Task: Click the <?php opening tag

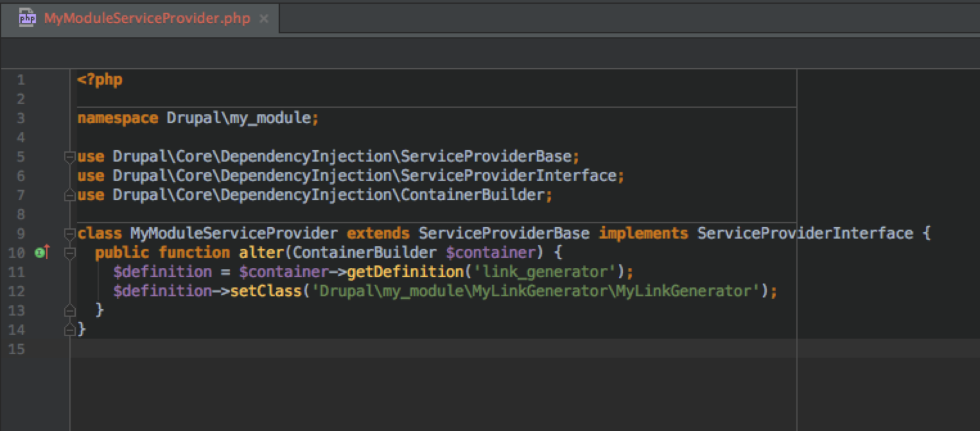Action: point(100,79)
